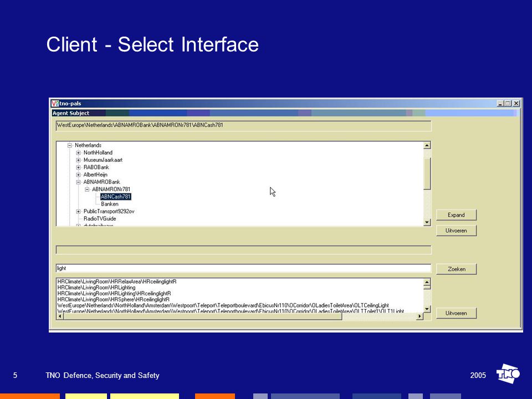Click the tree view scroll up arrow
Viewport: 532px width, 399px height.
427,146
